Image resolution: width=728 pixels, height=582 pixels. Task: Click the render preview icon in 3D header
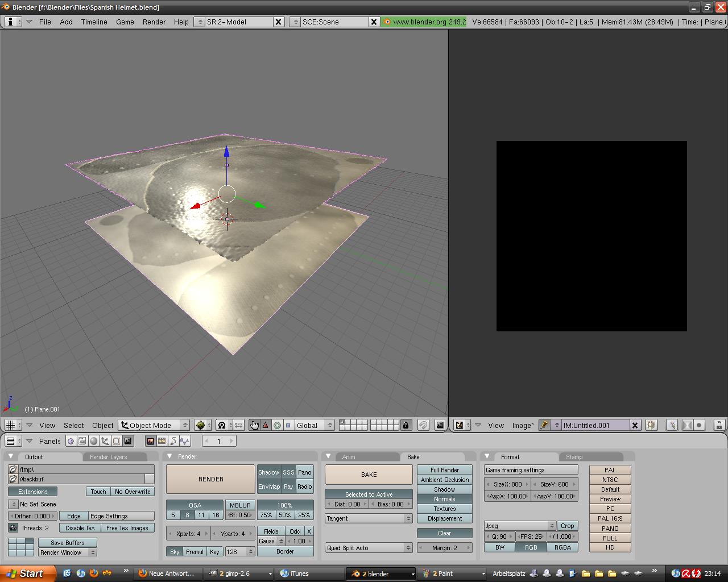[x=440, y=425]
